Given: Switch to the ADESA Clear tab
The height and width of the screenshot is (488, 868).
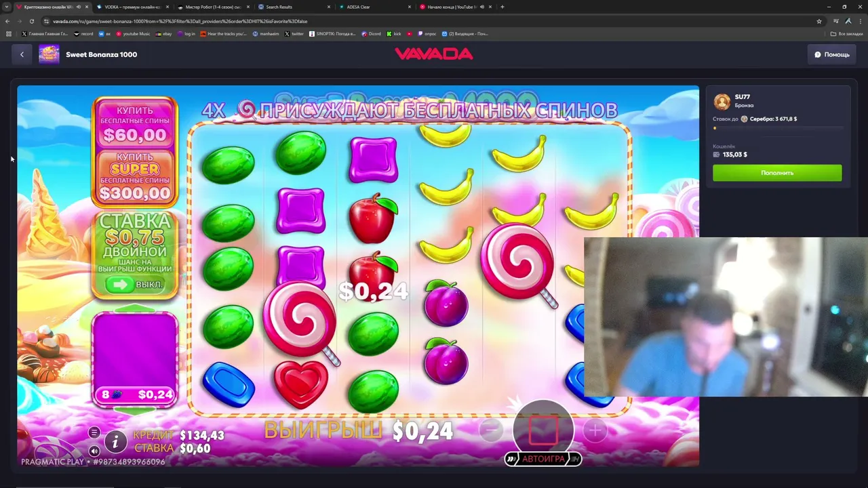Looking at the screenshot, I should pyautogui.click(x=374, y=7).
